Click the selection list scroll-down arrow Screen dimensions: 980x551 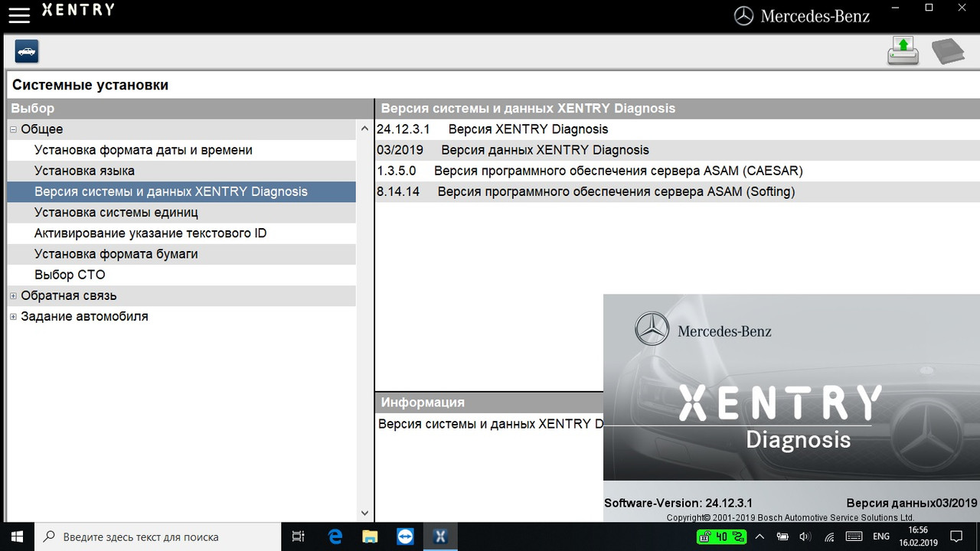tap(364, 514)
